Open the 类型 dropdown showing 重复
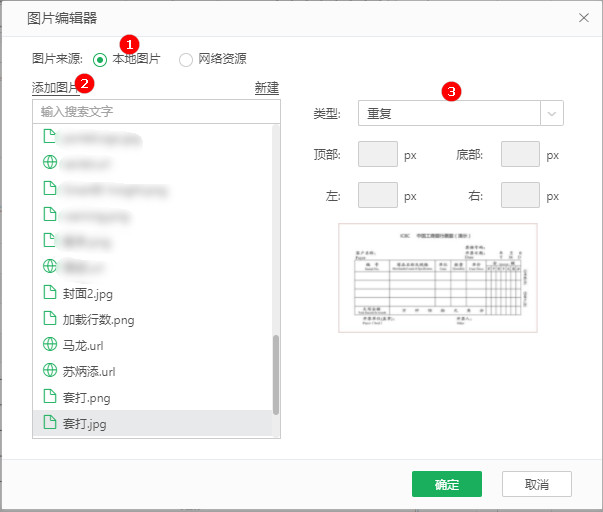 pos(460,113)
